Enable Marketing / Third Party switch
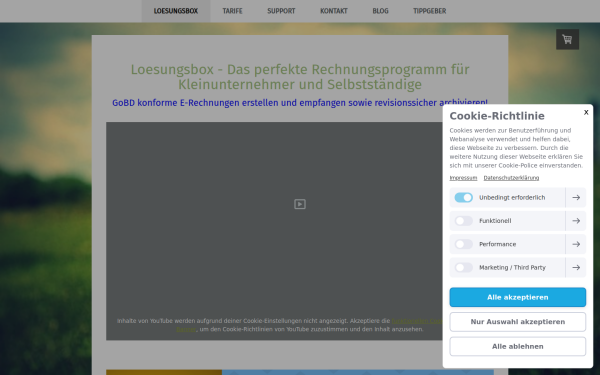Viewport: 600px width, 375px height. (463, 267)
